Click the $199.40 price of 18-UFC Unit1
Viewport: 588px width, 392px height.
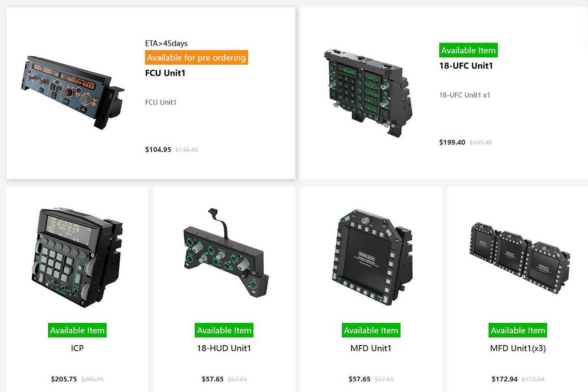click(452, 142)
